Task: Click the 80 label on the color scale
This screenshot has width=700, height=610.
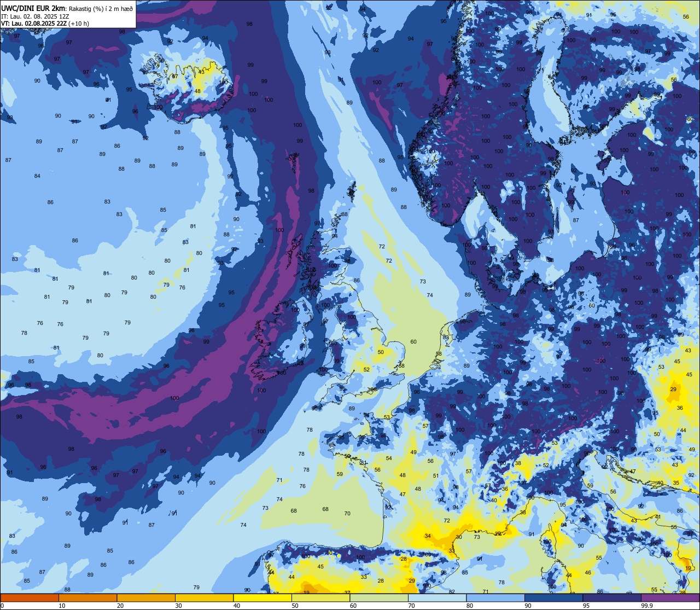Action: (470, 606)
